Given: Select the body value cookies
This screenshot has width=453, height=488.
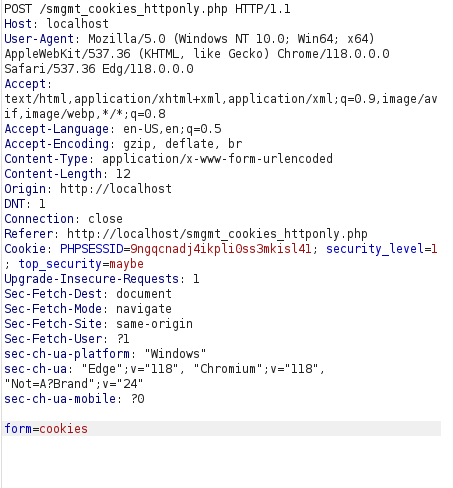Looking at the screenshot, I should point(63,429).
